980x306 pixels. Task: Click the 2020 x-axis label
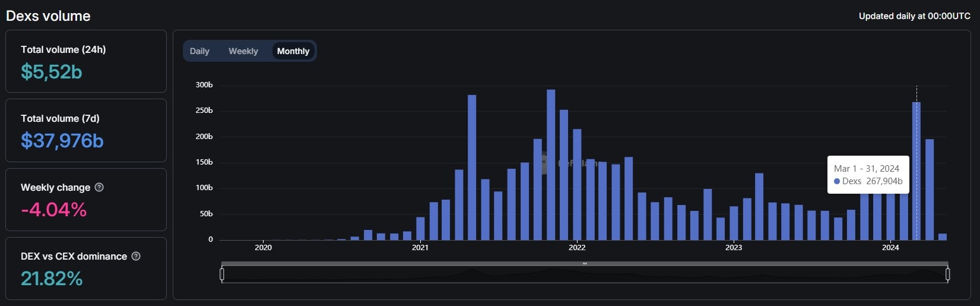point(263,248)
